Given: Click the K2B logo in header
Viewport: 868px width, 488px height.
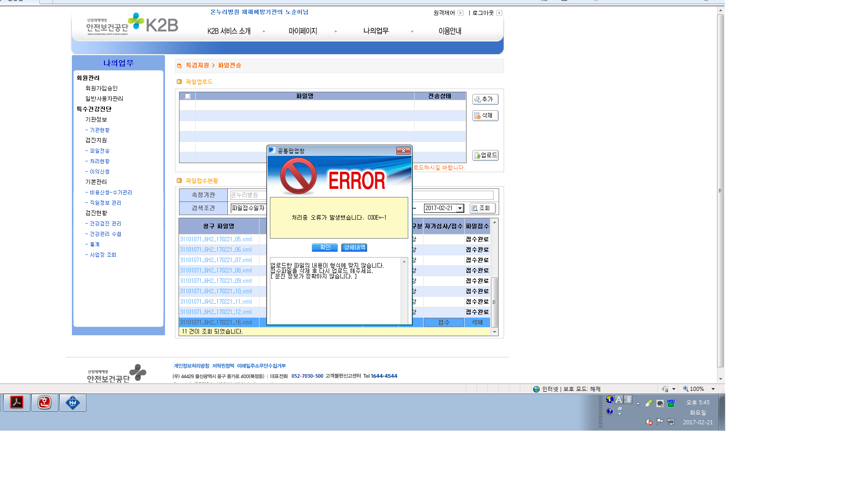Looking at the screenshot, I should coord(153,23).
